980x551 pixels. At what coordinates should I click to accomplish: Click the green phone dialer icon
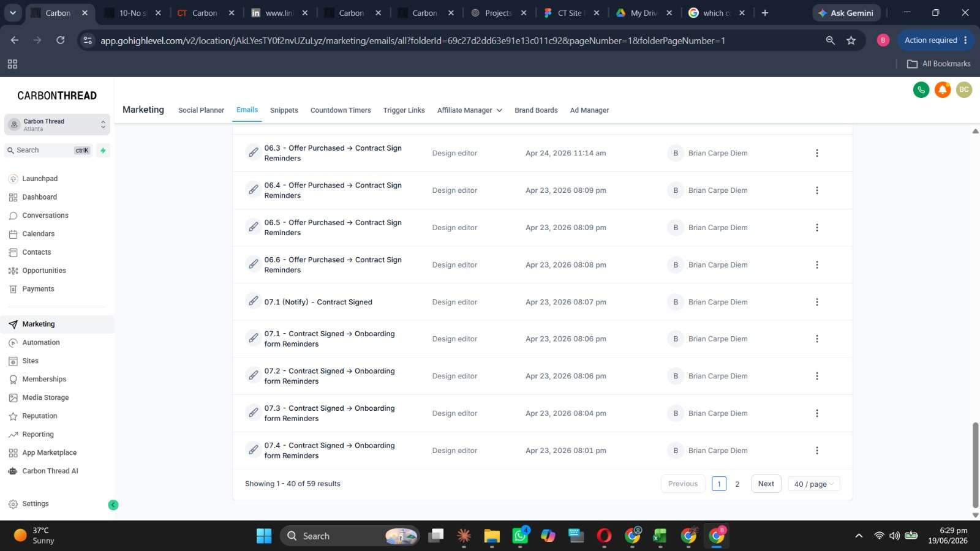coord(921,90)
